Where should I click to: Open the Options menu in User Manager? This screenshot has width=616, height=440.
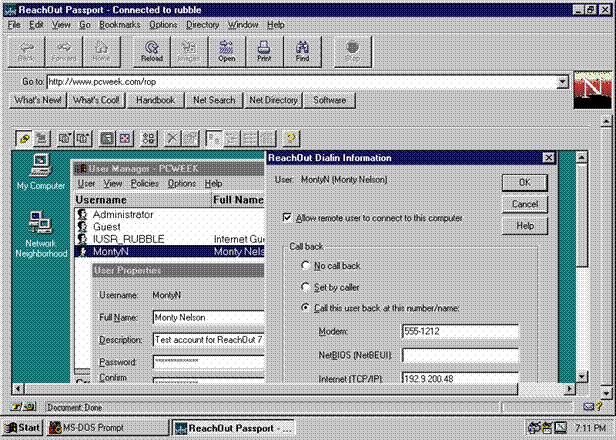[x=182, y=183]
